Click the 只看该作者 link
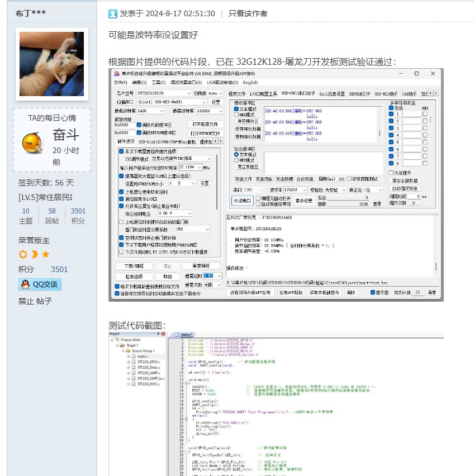This screenshot has height=476, width=474. click(x=248, y=13)
